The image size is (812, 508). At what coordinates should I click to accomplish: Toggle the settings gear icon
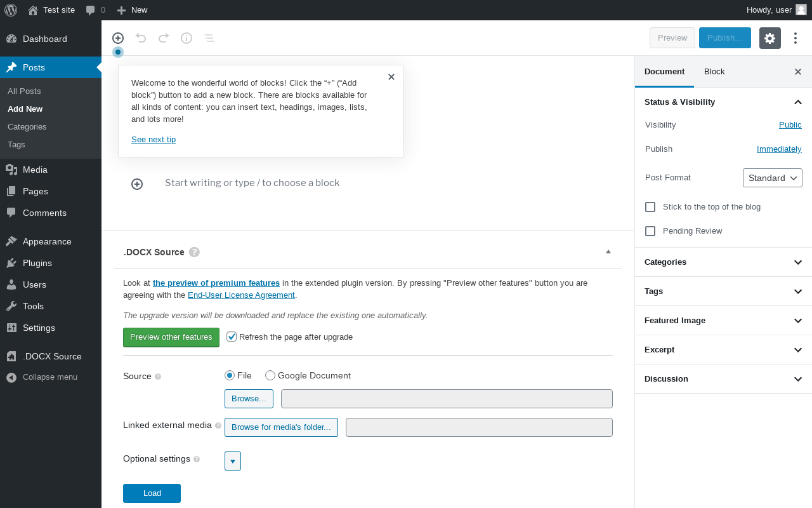[770, 38]
